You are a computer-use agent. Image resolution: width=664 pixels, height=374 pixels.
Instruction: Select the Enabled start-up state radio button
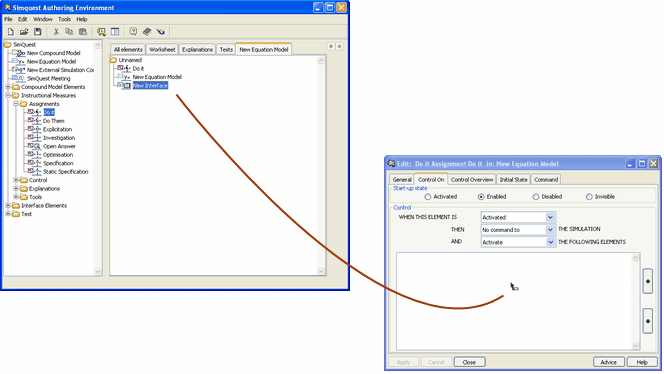pos(481,197)
